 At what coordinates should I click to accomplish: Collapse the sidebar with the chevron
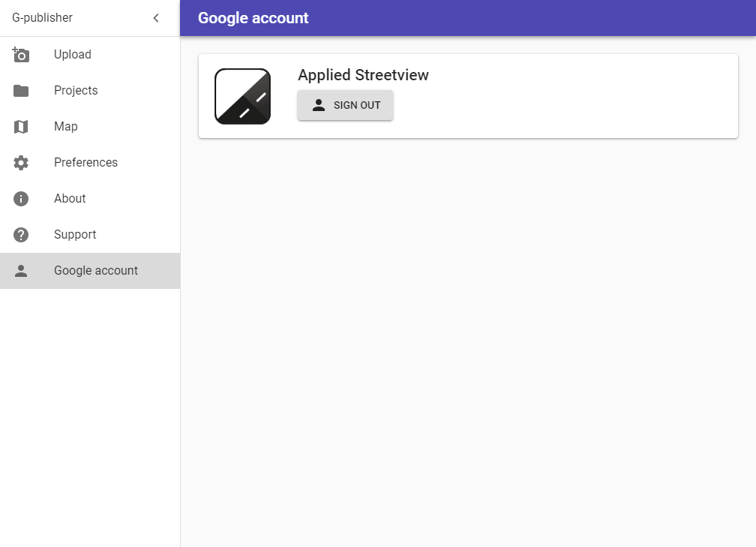click(156, 18)
